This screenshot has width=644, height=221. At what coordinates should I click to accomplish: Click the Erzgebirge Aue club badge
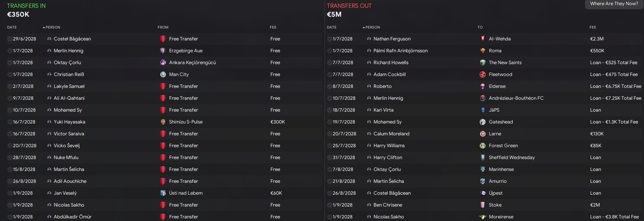(x=163, y=51)
